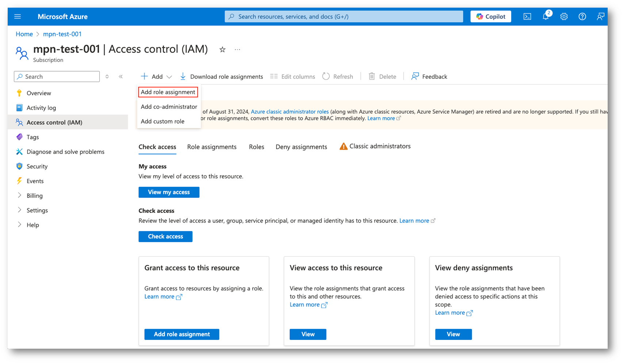Image resolution: width=623 pixels, height=364 pixels.
Task: Expand the Settings section in sidebar
Action: (x=37, y=210)
